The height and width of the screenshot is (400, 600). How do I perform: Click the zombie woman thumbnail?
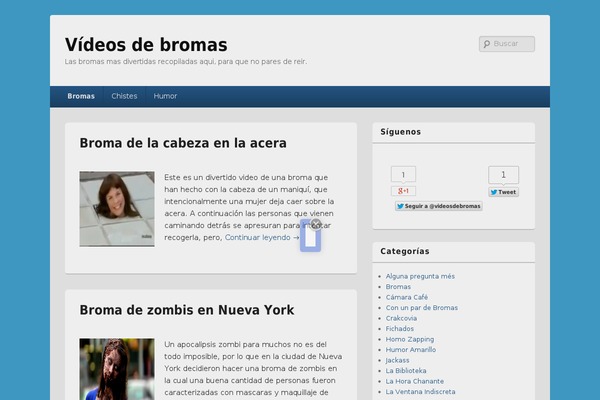pos(117,369)
